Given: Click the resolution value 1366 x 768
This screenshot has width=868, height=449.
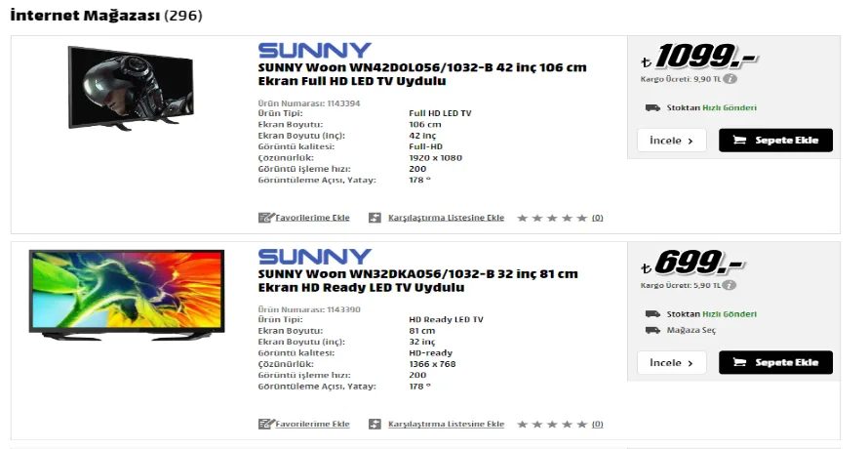Looking at the screenshot, I should [432, 364].
